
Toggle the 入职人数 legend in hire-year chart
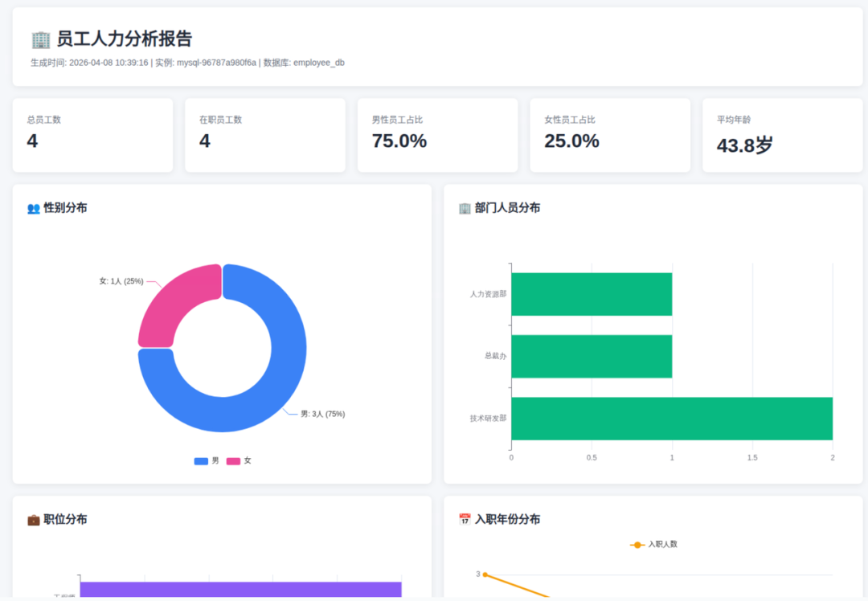(x=653, y=545)
